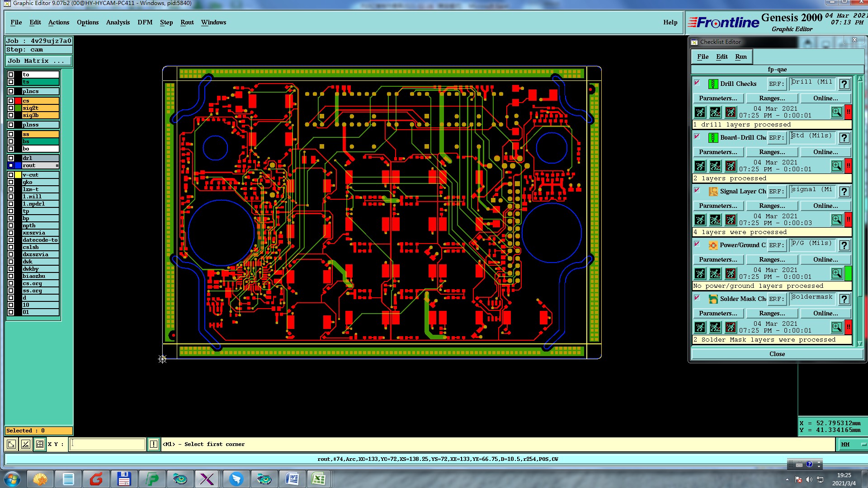Click the Signal Layer Checks help question icon
868x488 pixels.
coord(844,192)
